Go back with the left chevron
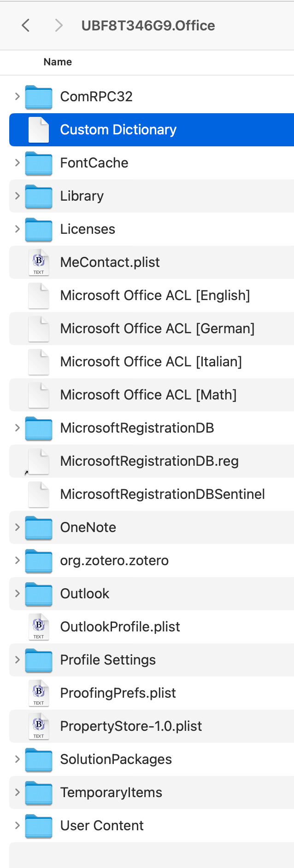This screenshot has width=294, height=868. coord(26,25)
